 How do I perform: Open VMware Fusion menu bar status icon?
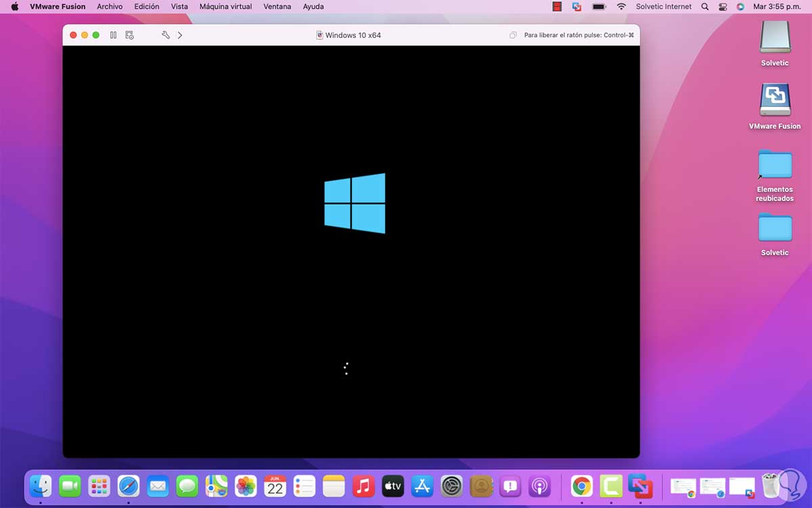tap(577, 7)
